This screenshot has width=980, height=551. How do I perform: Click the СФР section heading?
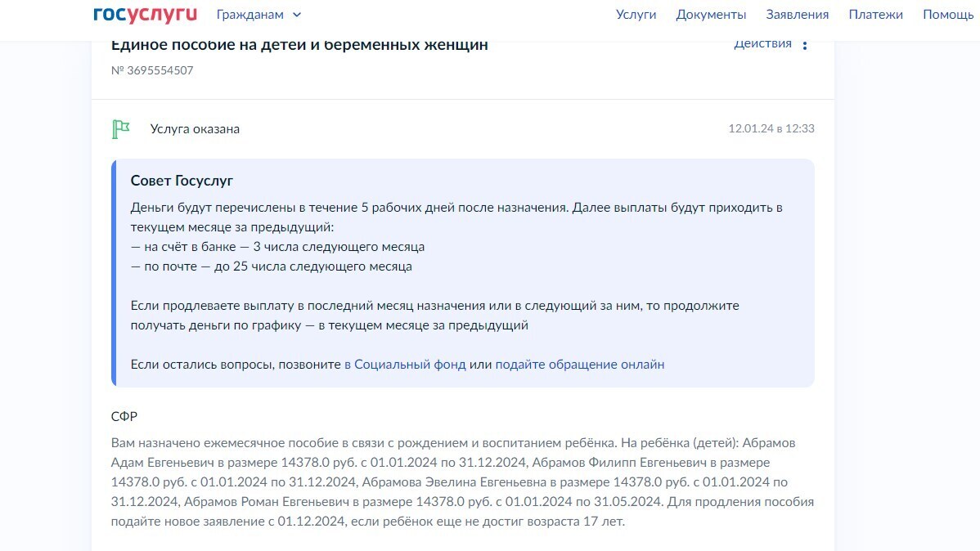pyautogui.click(x=123, y=416)
